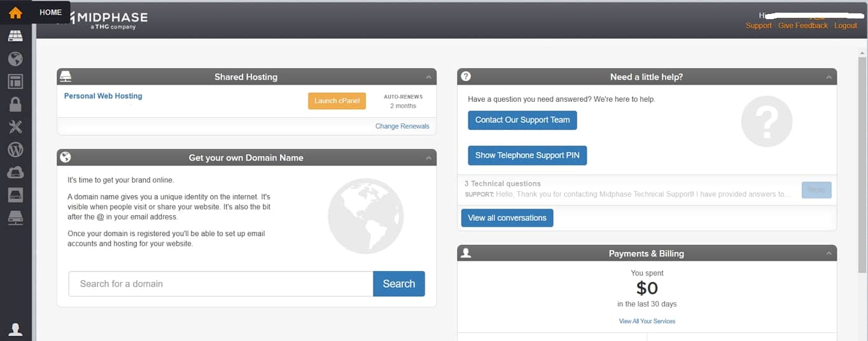Open the cloud icon in sidebar

15,172
